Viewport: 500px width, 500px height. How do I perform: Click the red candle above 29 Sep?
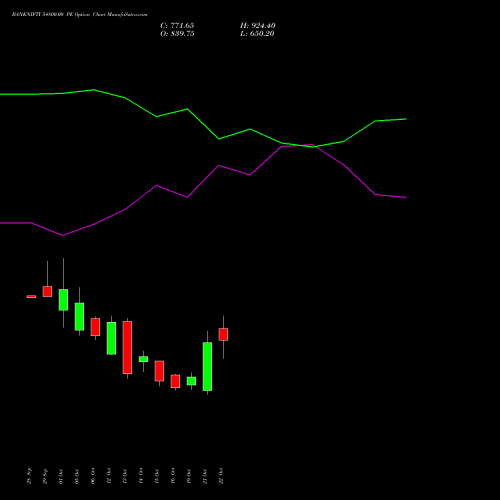pyautogui.click(x=47, y=291)
